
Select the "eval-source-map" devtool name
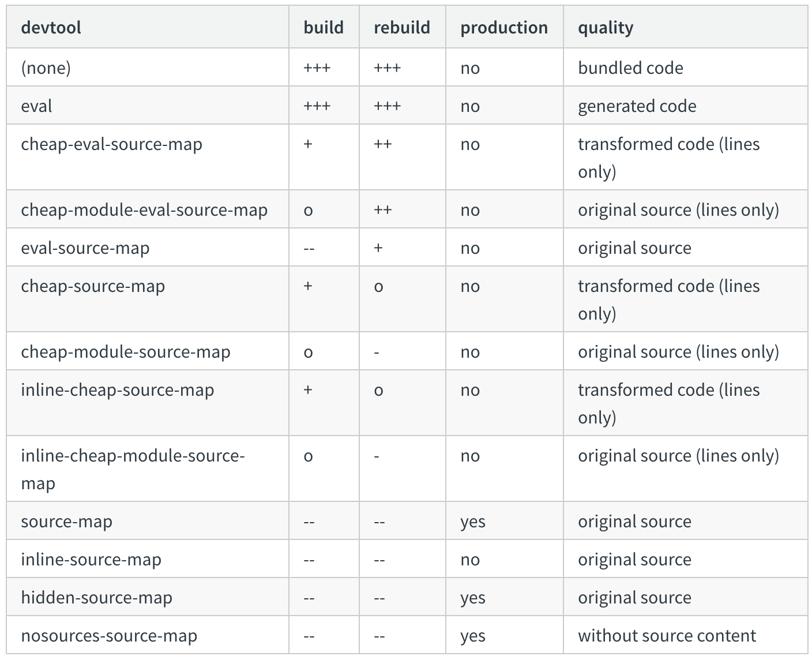tap(85, 248)
